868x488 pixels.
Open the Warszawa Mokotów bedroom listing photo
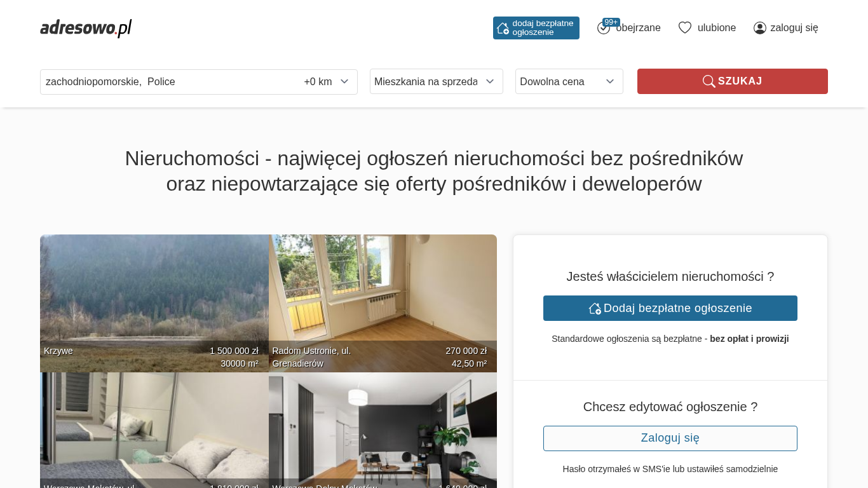point(154,430)
